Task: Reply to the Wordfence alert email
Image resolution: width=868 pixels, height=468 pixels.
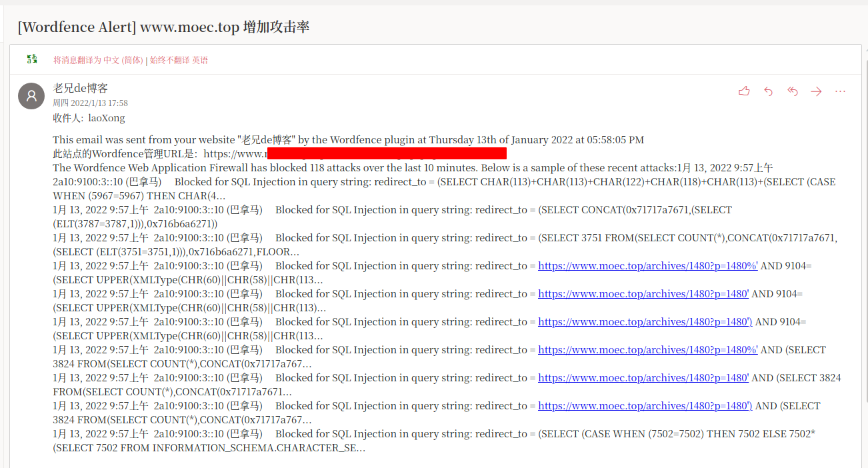Action: tap(768, 91)
